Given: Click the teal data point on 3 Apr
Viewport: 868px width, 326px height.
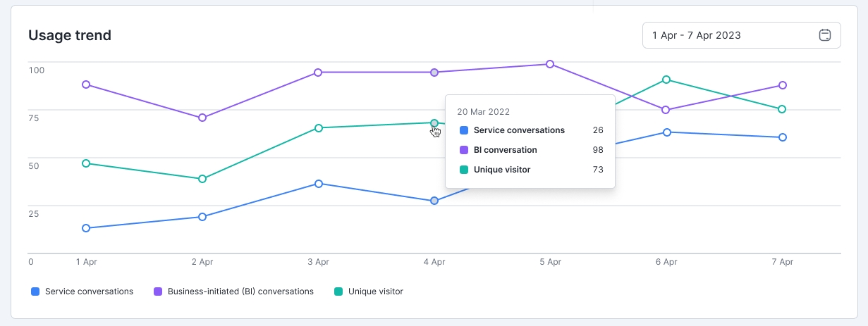Looking at the screenshot, I should (x=319, y=128).
